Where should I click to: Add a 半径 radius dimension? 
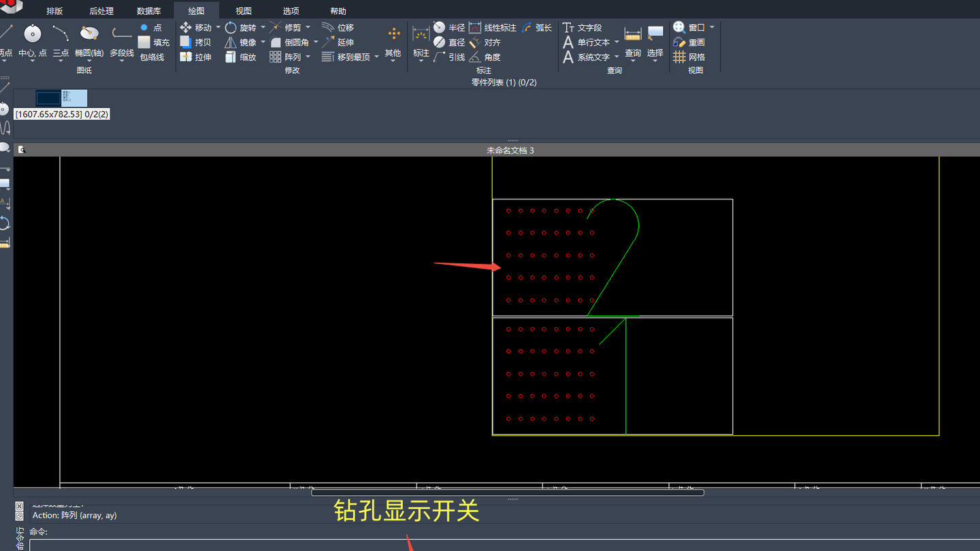pos(449,27)
